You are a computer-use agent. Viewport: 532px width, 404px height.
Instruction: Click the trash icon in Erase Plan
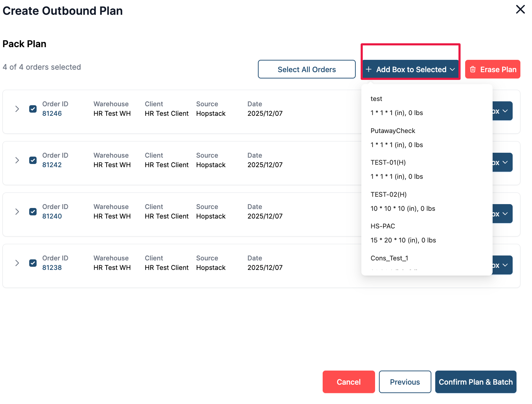click(x=473, y=69)
